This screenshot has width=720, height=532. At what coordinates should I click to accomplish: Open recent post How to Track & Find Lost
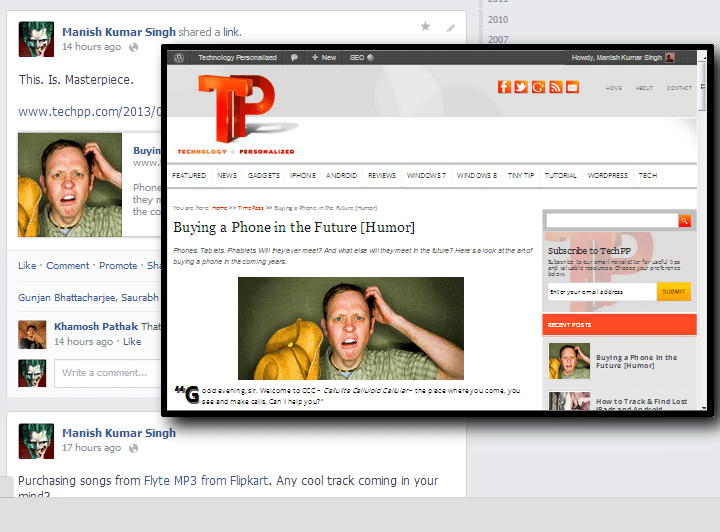tap(641, 404)
